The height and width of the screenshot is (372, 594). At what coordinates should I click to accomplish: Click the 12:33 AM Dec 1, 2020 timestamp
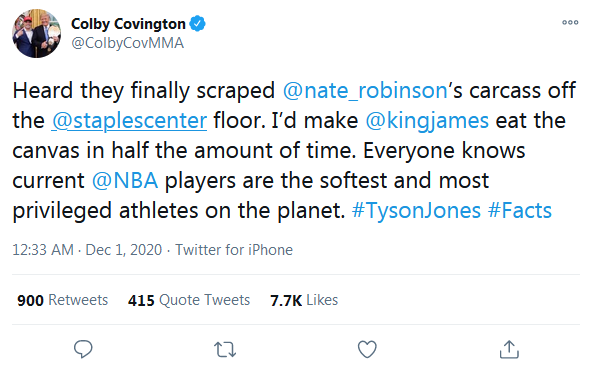87,250
